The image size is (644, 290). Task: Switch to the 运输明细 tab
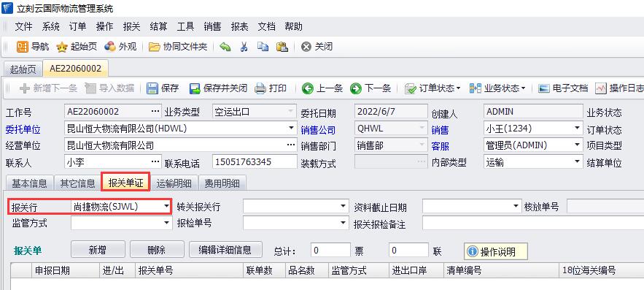[174, 183]
